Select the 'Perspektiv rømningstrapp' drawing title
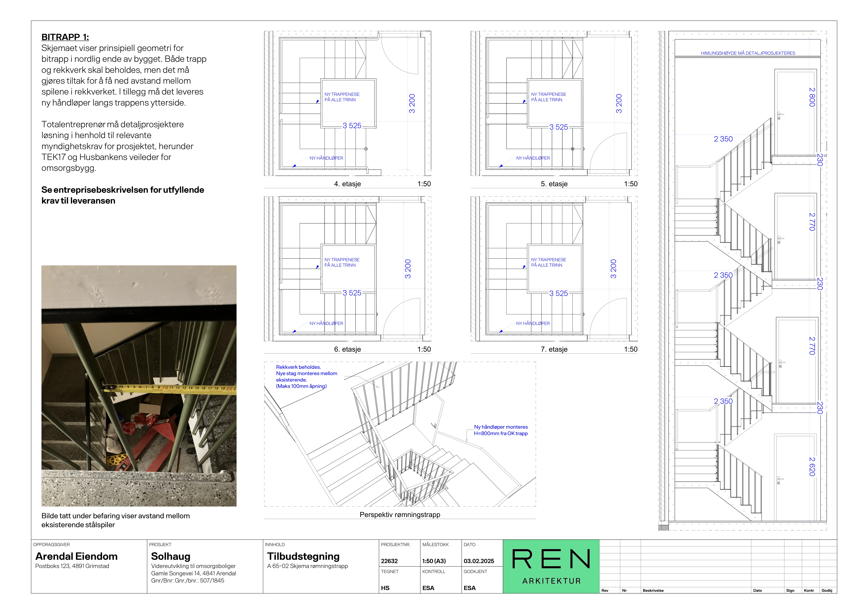This screenshot has width=868, height=614. [x=400, y=515]
